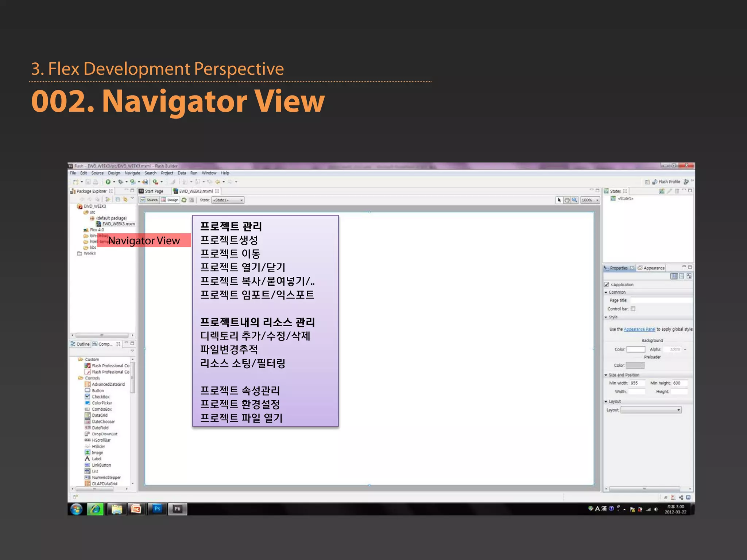Screen dimensions: 747x560
Task: Click the Page title input field
Action: click(x=661, y=300)
